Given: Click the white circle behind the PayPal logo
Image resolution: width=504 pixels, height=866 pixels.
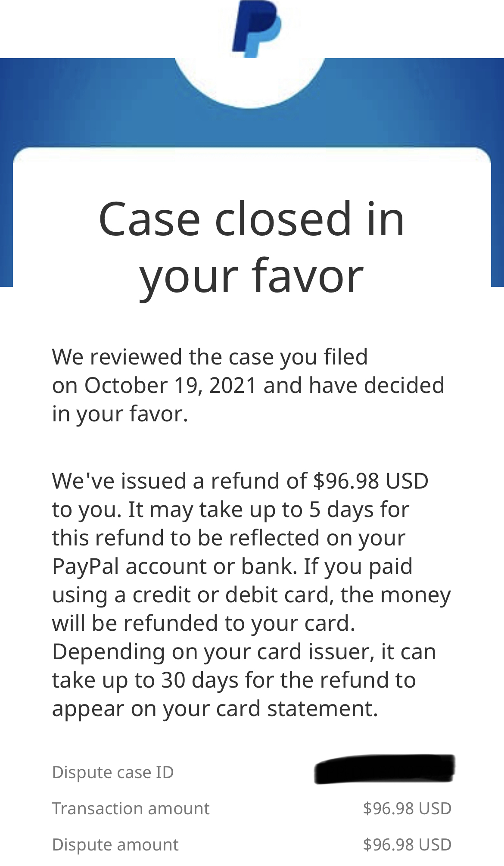Looking at the screenshot, I should pos(250,86).
